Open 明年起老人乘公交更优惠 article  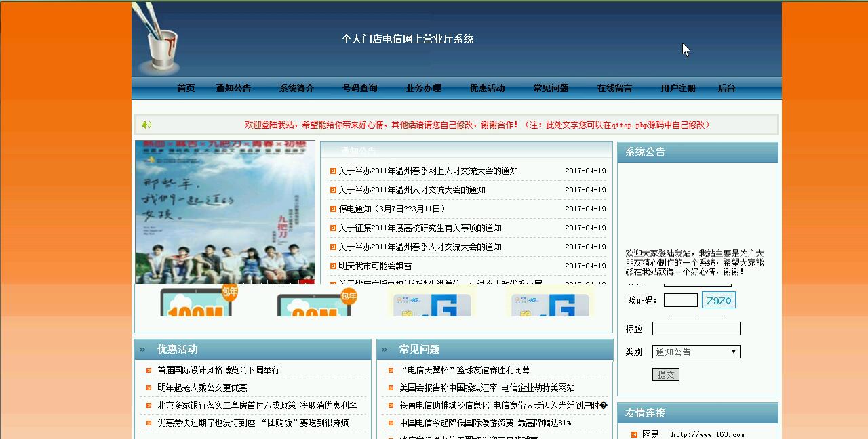click(x=202, y=388)
